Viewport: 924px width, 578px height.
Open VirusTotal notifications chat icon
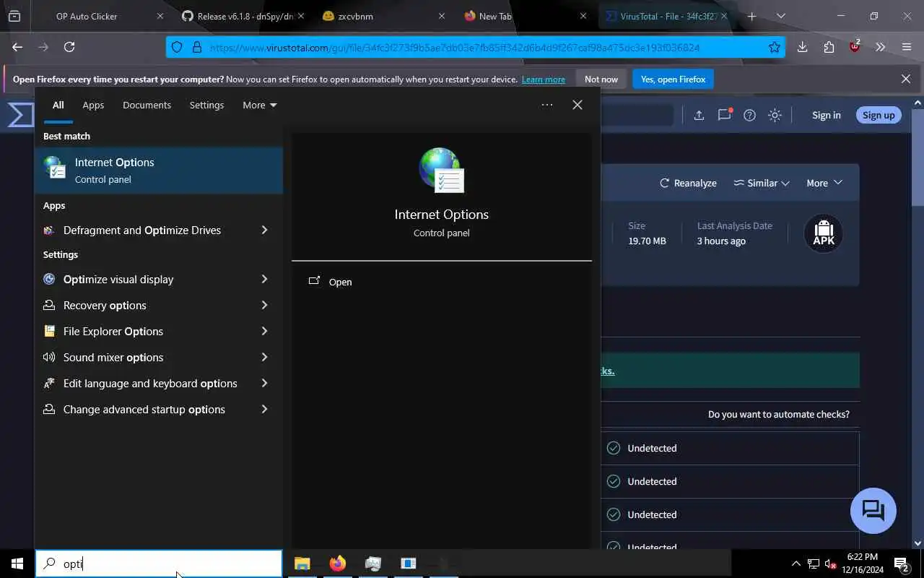click(725, 115)
